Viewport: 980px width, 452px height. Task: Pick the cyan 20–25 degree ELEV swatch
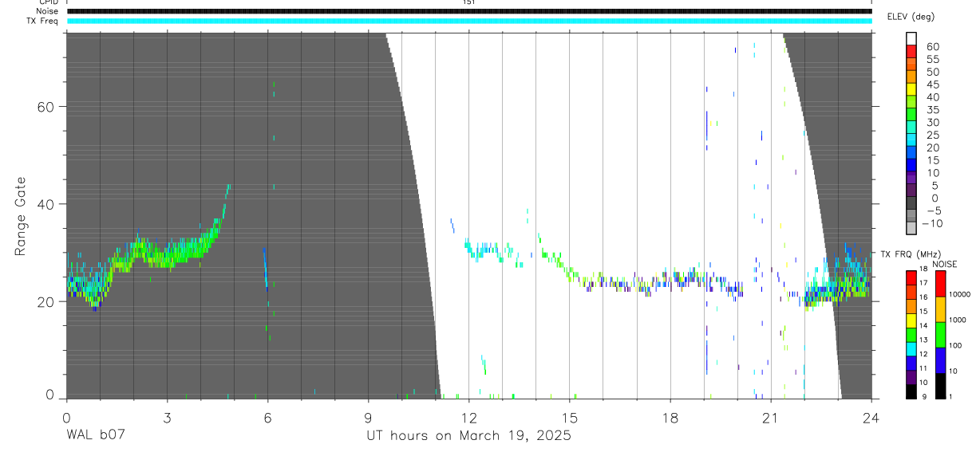tap(911, 140)
